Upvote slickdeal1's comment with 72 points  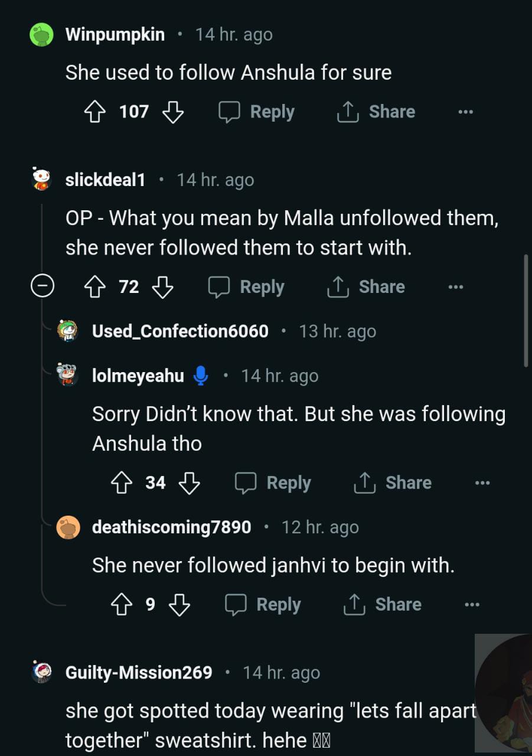95,287
